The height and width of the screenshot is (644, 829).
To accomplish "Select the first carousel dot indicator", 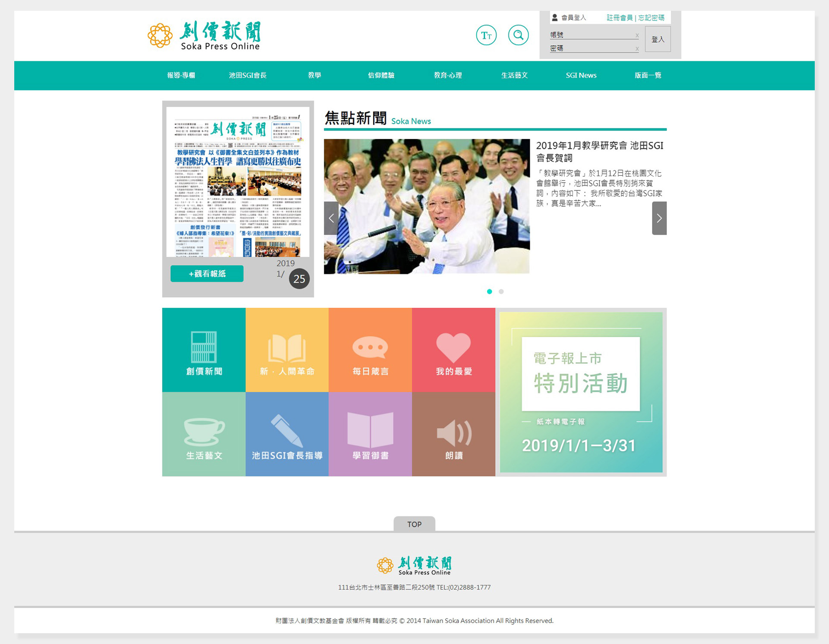I will 489,291.
